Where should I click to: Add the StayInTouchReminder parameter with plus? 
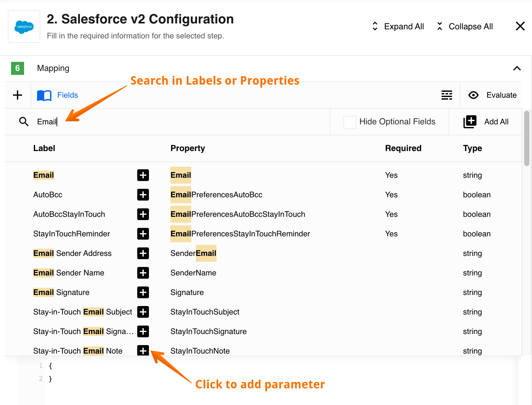[x=143, y=234]
